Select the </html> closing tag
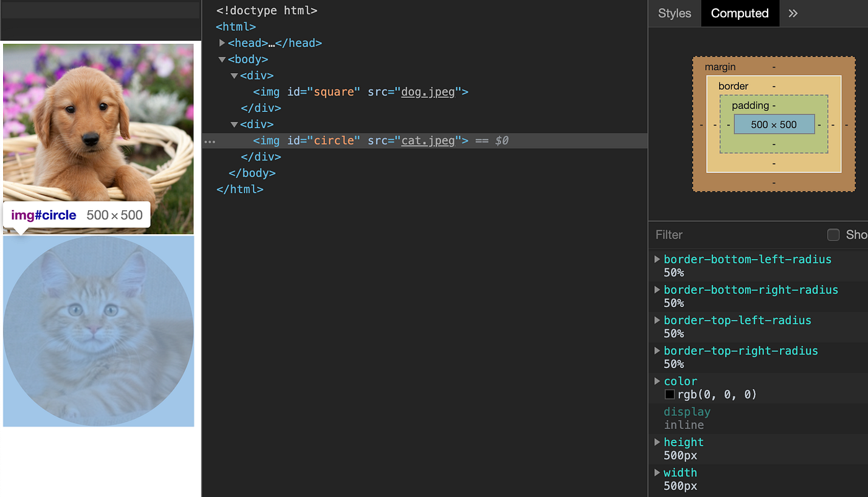This screenshot has height=497, width=868. [240, 189]
